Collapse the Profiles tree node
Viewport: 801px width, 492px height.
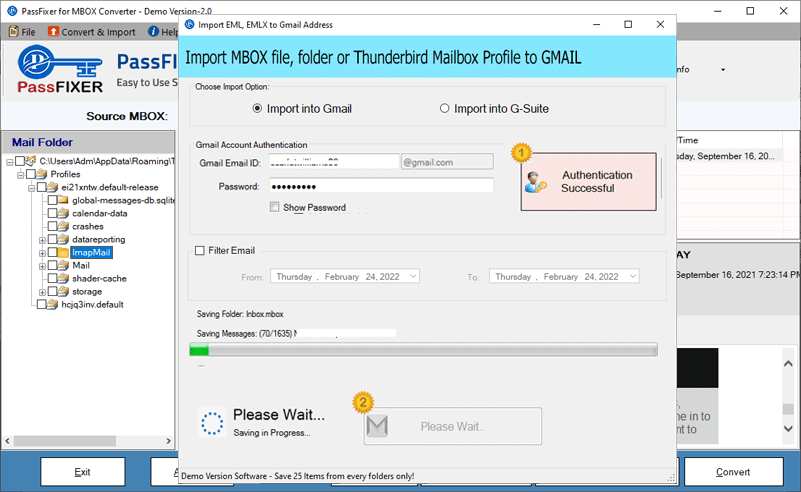pyautogui.click(x=20, y=175)
